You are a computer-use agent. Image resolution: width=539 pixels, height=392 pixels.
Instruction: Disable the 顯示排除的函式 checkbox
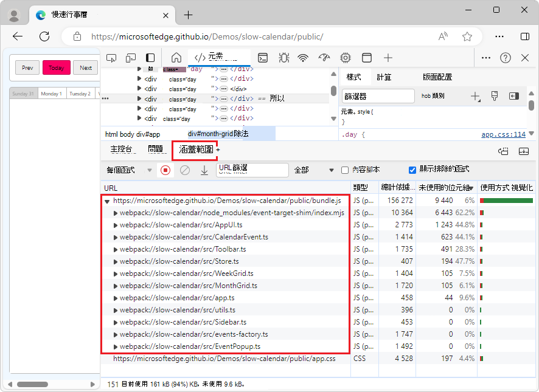pyautogui.click(x=412, y=171)
